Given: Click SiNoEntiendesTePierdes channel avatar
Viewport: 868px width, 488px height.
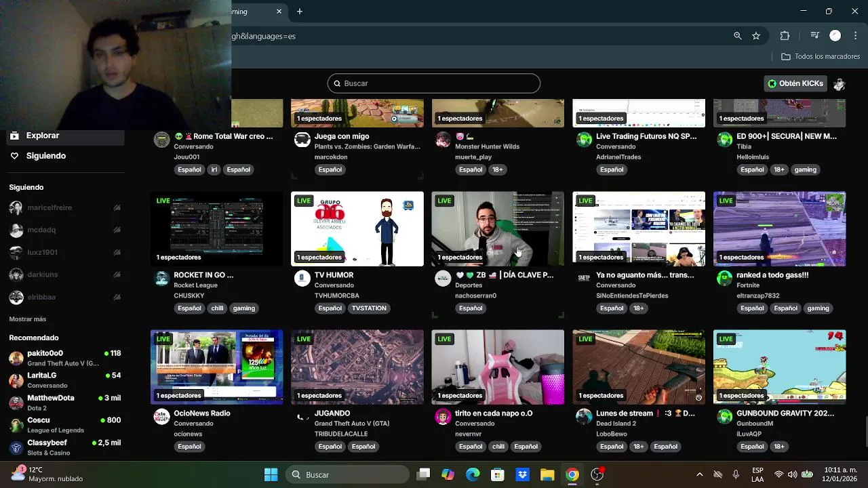Looking at the screenshot, I should pyautogui.click(x=584, y=279).
